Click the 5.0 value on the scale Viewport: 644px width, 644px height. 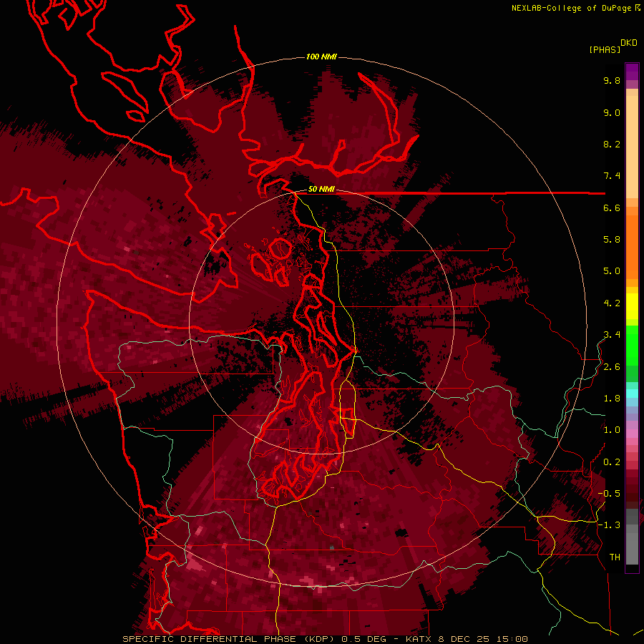[612, 271]
